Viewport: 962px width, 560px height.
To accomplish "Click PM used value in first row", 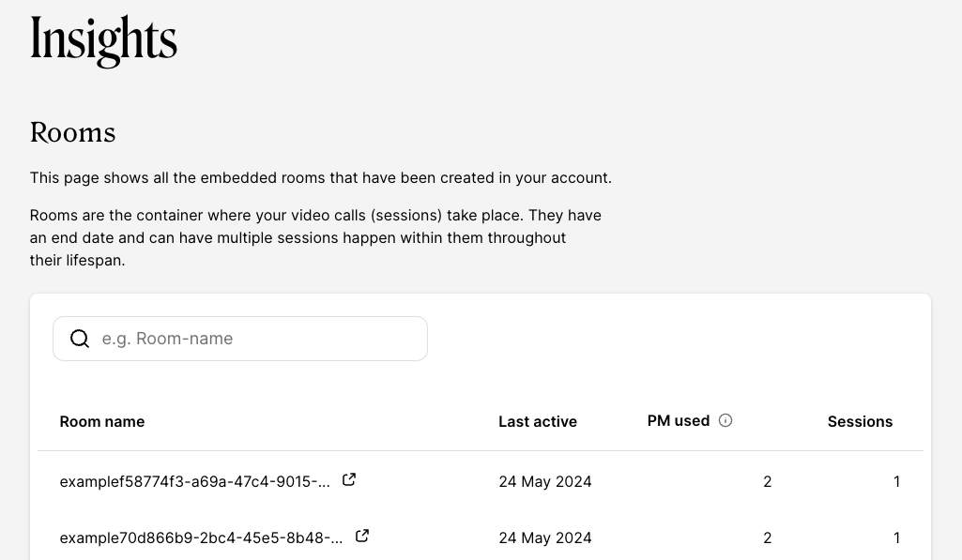I will [x=768, y=481].
